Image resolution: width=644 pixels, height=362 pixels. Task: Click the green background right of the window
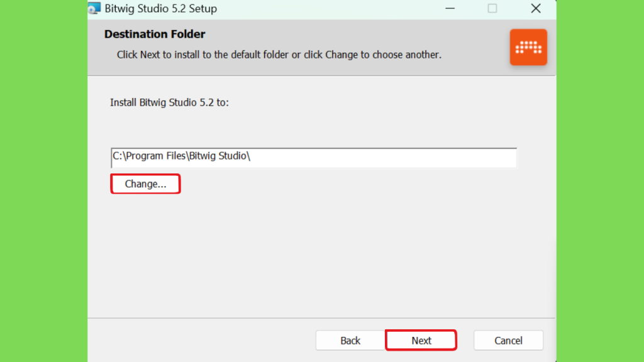click(600, 181)
